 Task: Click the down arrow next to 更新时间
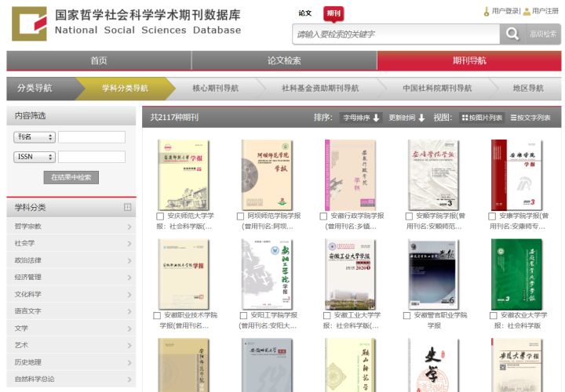click(421, 118)
